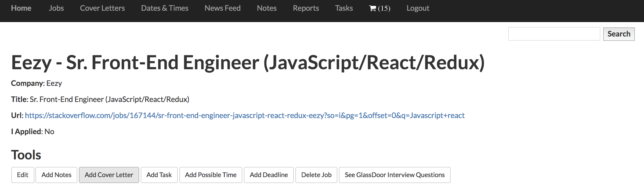Click the 'Title: Sr. Front-End Engineer' line
Screen dimensions: 644x190
tap(100, 99)
